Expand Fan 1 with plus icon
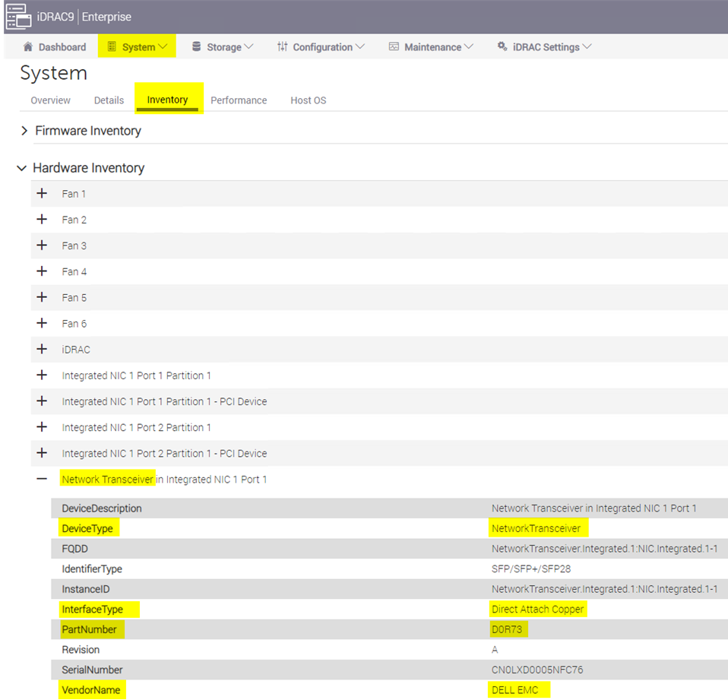728x700 pixels. click(42, 194)
